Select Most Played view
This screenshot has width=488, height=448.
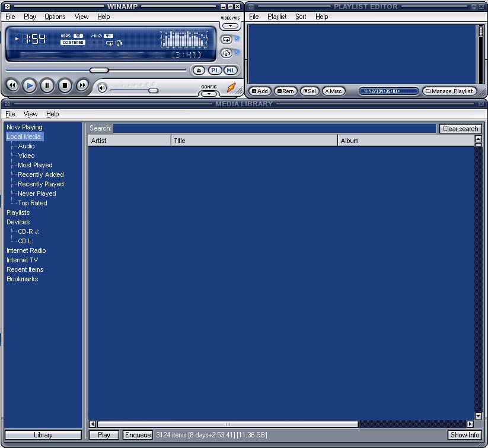[35, 165]
